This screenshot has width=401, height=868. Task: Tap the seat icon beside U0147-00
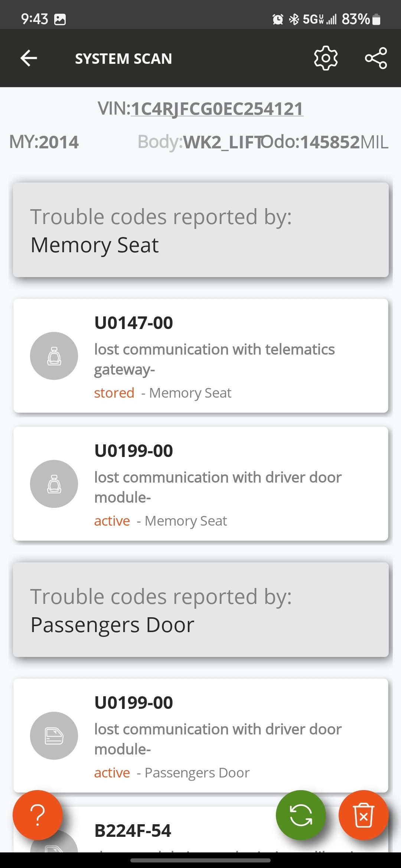pyautogui.click(x=54, y=356)
